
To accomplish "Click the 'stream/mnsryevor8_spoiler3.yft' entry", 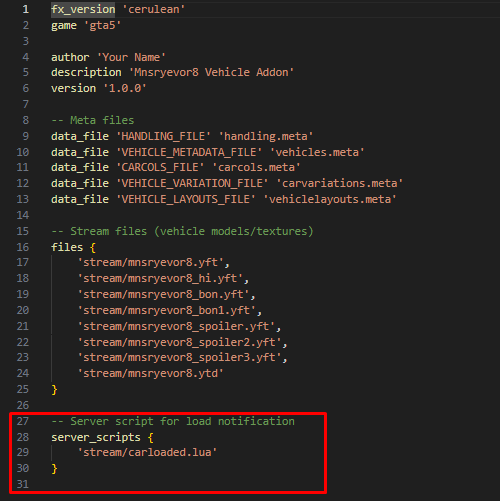I will click(179, 357).
